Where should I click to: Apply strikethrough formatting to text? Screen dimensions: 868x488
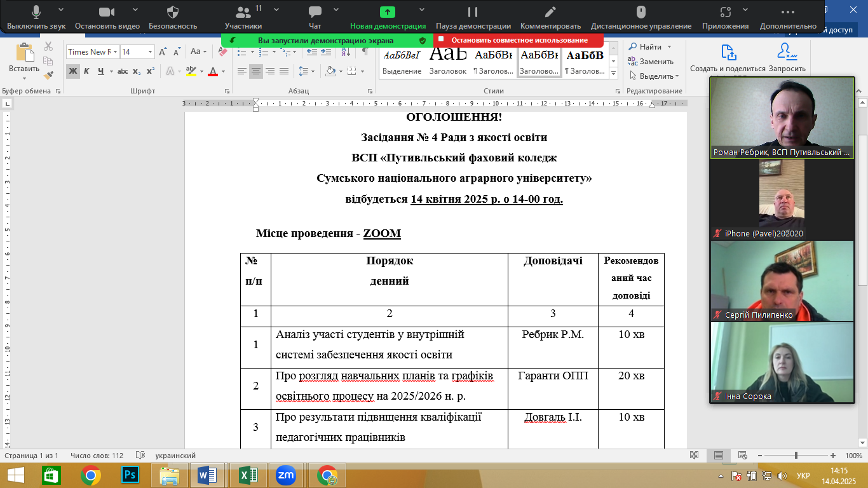coord(123,71)
